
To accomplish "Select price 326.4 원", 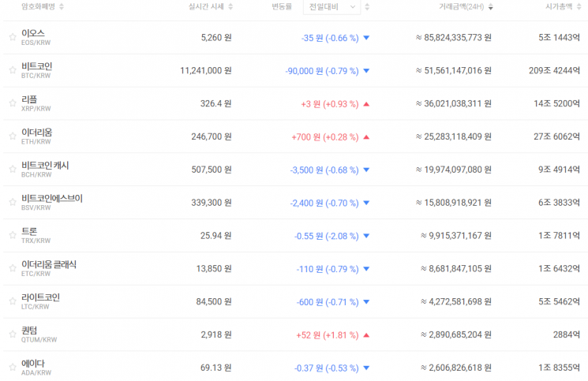I will tap(216, 103).
